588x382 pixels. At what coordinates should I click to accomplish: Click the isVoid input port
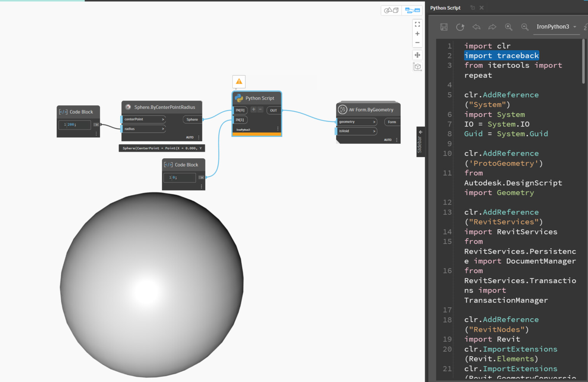point(357,131)
